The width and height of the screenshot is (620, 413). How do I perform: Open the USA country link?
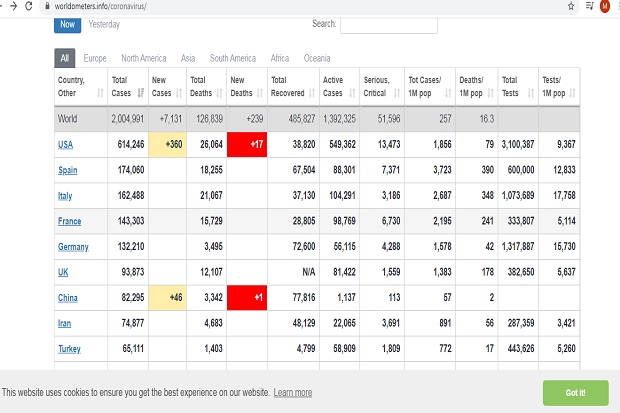[66, 145]
